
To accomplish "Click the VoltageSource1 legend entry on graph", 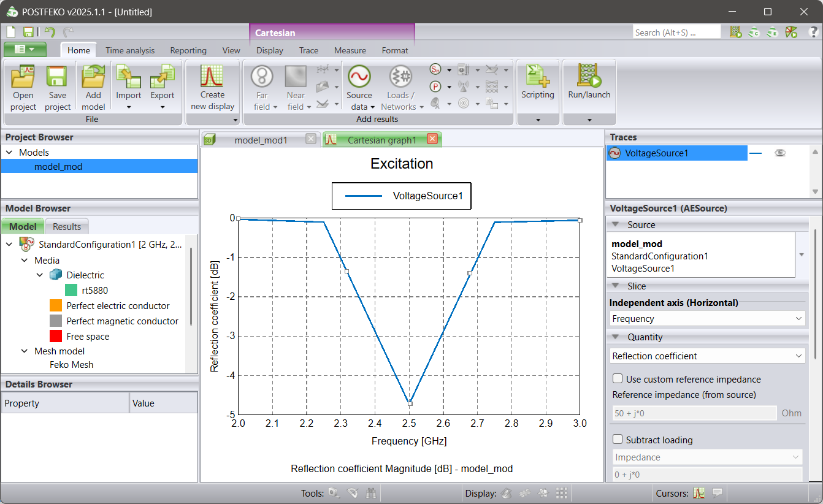I will pos(402,196).
